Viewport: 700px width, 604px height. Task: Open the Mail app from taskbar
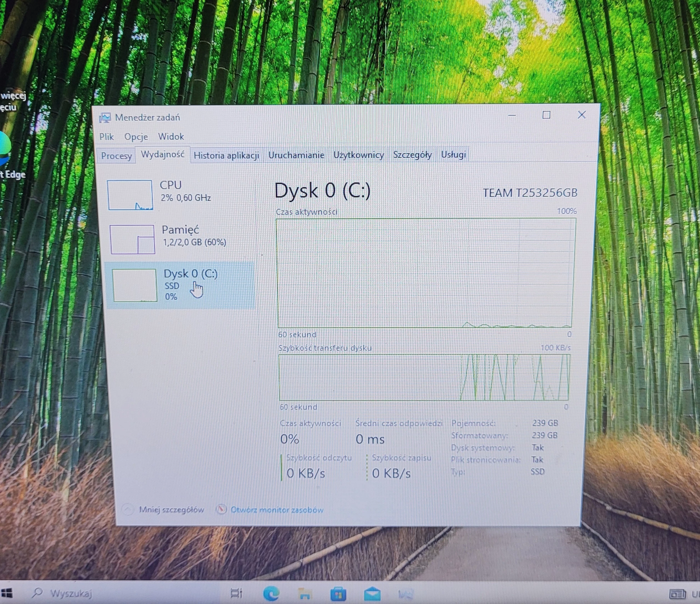click(372, 593)
